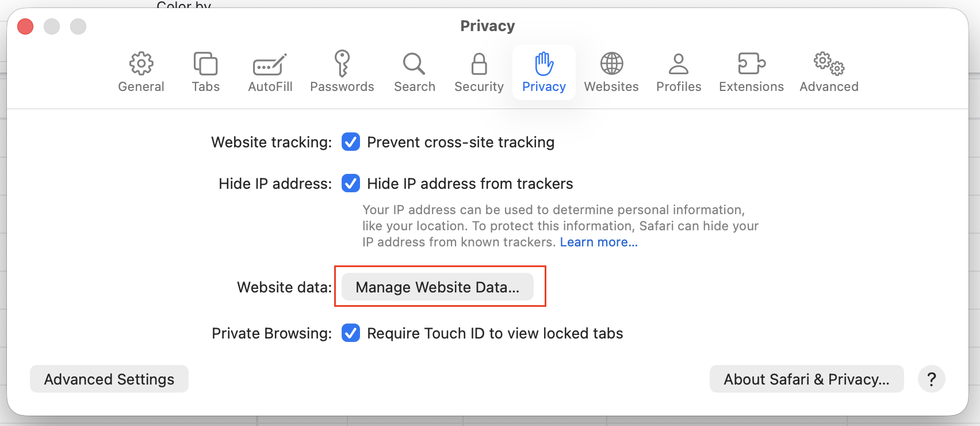The image size is (980, 426).
Task: Open the Profiles person icon
Action: pos(679,64)
